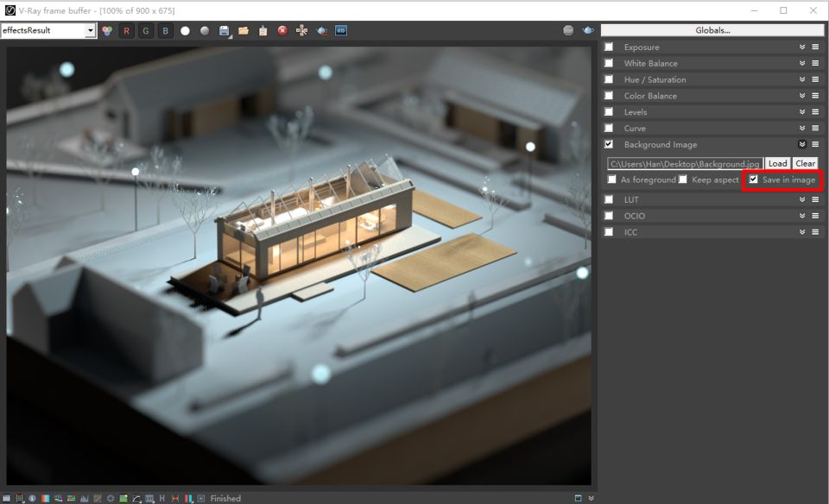Open the load image folder icon
The image size is (829, 504).
[244, 31]
